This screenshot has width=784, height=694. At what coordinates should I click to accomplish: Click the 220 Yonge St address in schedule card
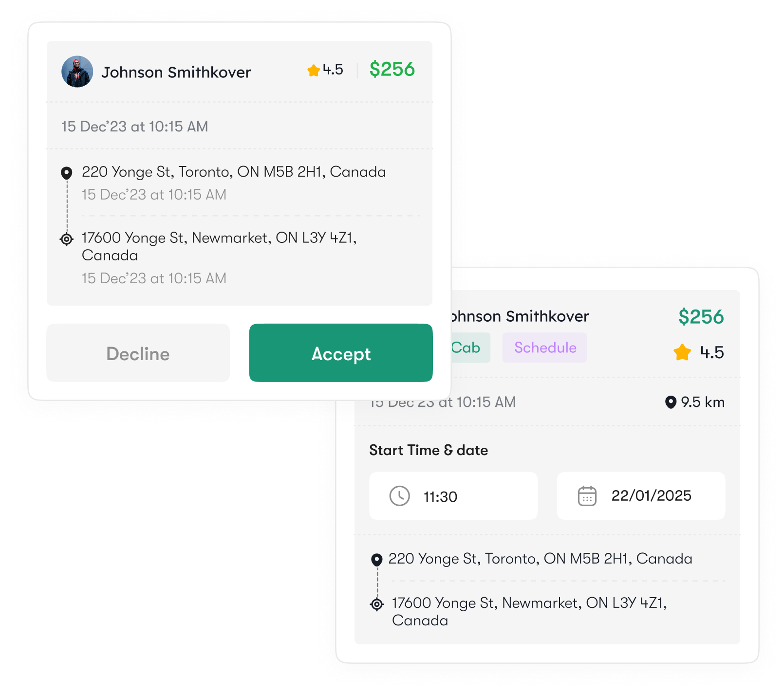coord(540,559)
